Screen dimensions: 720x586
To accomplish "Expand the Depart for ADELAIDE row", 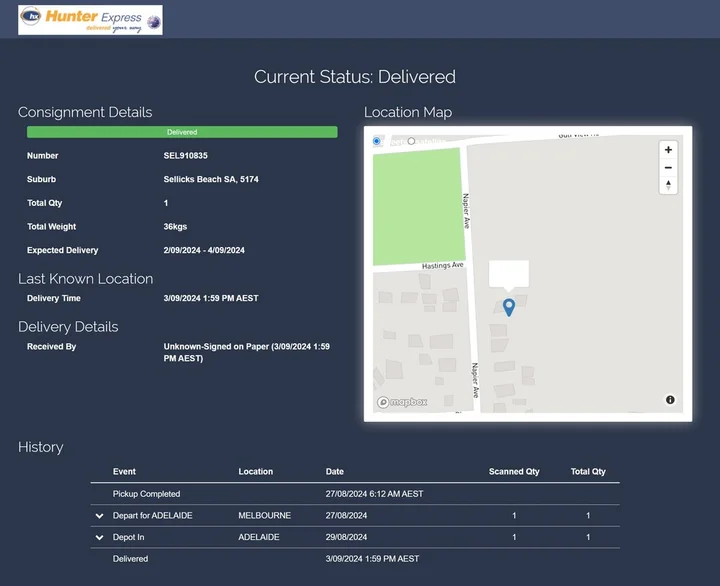I will tap(99, 516).
